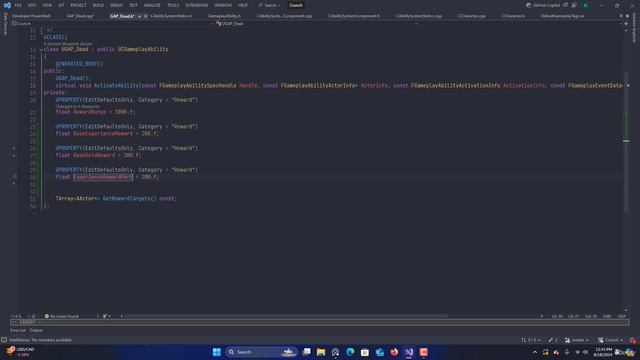The image size is (640, 360).
Task: Click pending changes pencil indicator
Action: [553, 340]
